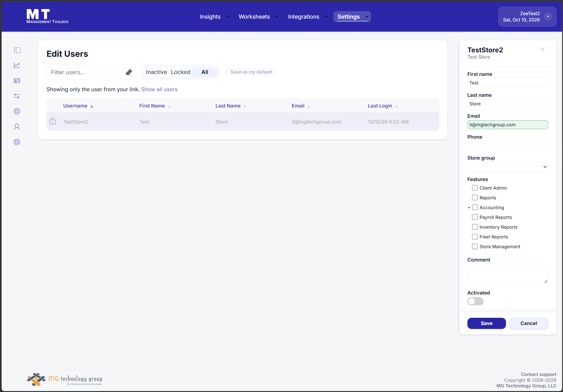The width and height of the screenshot is (563, 392).
Task: Expand the Accounting feature tree arrow
Action: click(x=469, y=208)
